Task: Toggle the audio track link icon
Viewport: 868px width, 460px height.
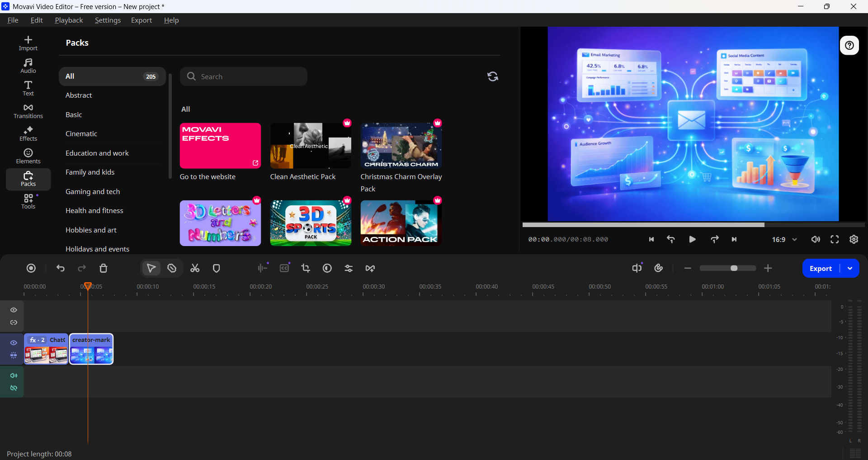Action: [14, 388]
